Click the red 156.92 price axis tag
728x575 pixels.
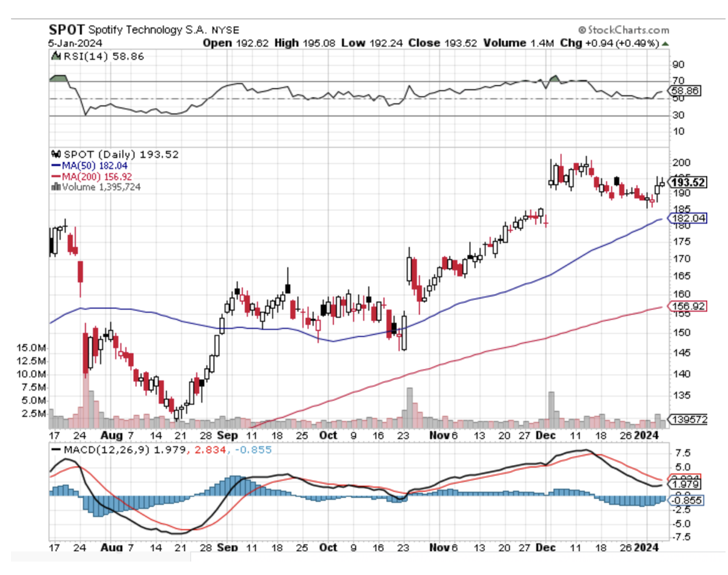[688, 306]
